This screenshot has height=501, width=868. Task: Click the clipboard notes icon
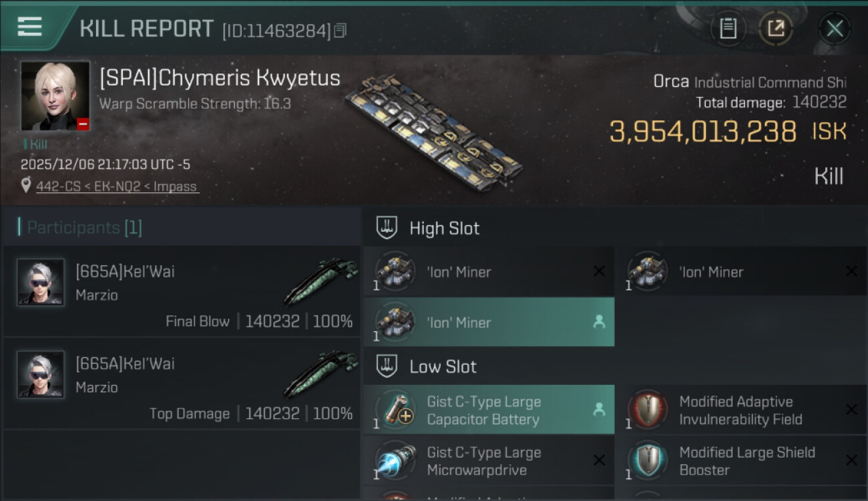point(728,28)
